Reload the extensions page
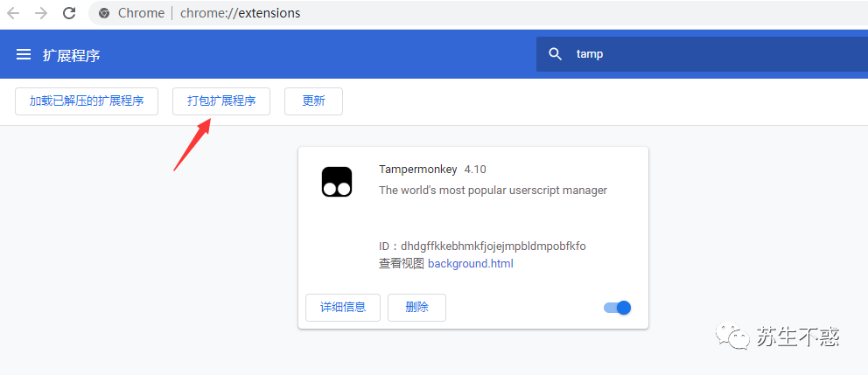The height and width of the screenshot is (375, 868). click(x=69, y=13)
